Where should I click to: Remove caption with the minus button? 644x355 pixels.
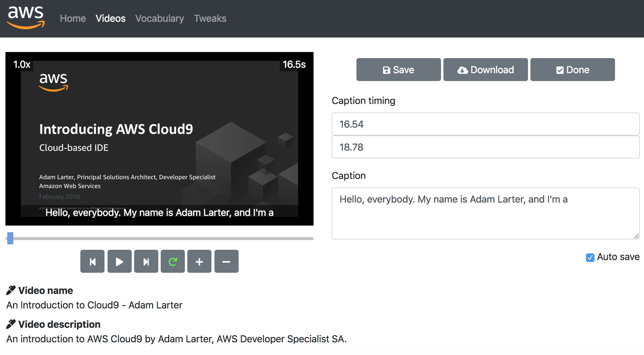(226, 262)
